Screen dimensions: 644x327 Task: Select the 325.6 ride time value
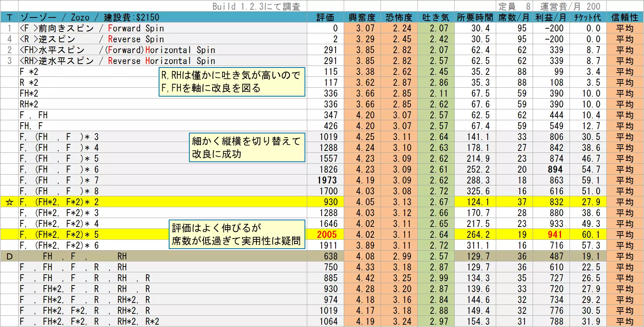pos(478,191)
